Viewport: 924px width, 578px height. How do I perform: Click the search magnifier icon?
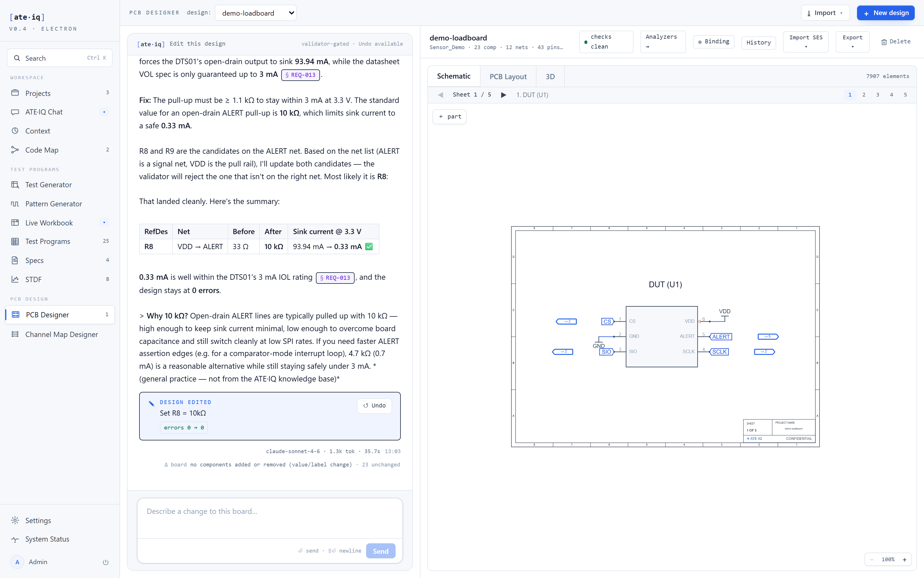17,58
